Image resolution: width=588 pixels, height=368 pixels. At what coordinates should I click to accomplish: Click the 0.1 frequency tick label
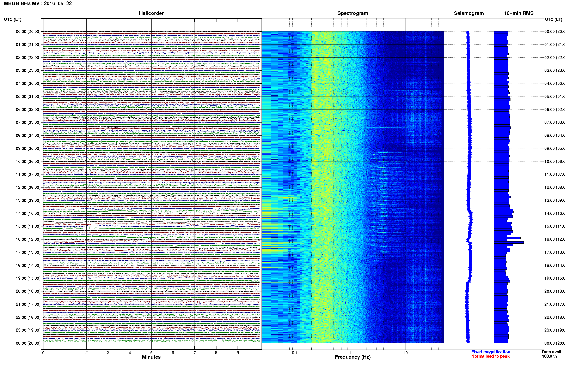coord(295,353)
